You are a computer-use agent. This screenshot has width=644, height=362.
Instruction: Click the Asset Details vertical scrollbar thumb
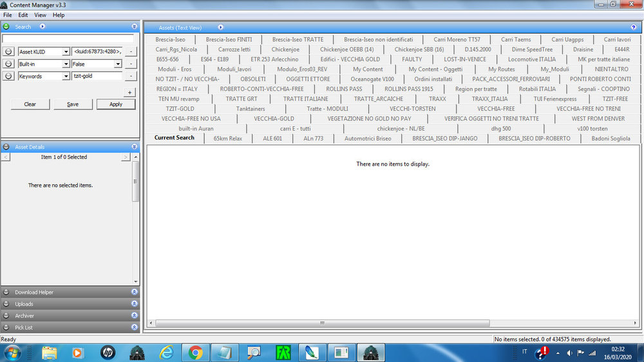click(135, 181)
